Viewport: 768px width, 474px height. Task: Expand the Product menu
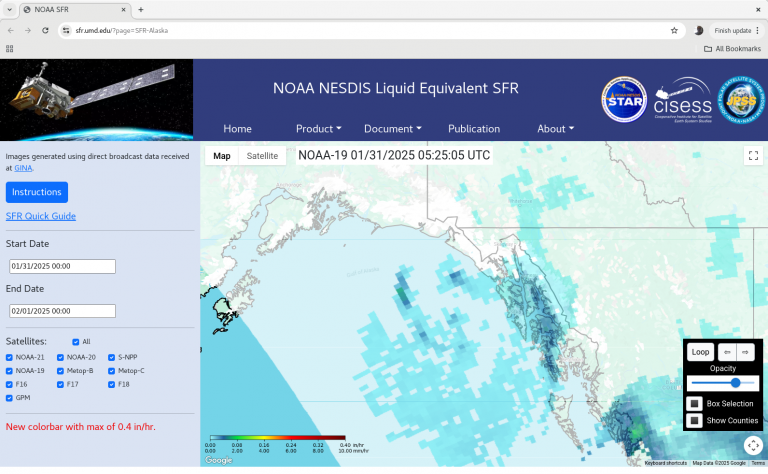coord(318,129)
